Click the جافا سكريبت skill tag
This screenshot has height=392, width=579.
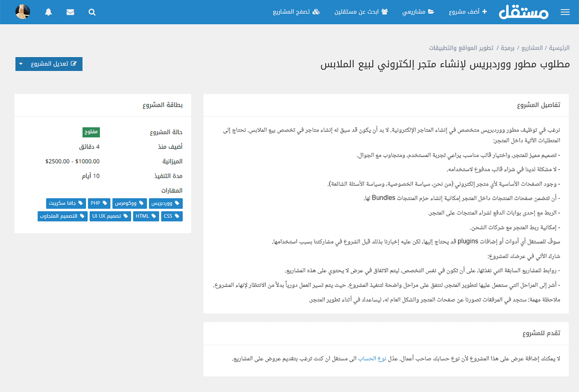pyautogui.click(x=66, y=203)
